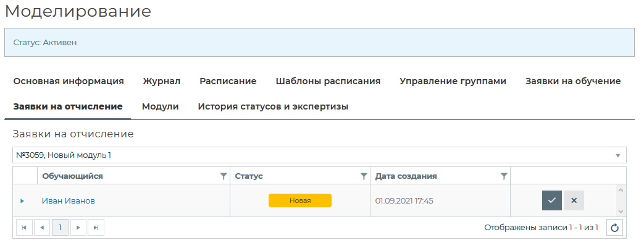Open the Статус column filter icon
The height and width of the screenshot is (245, 644).
point(364,176)
